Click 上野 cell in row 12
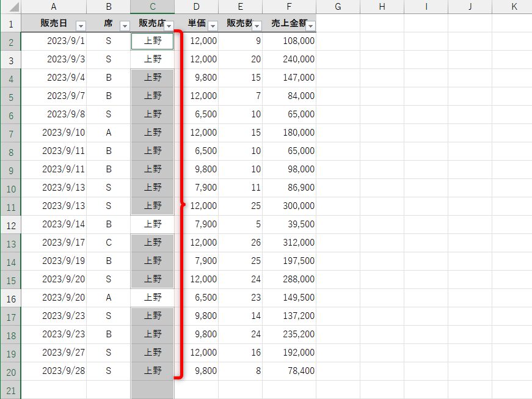The width and height of the screenshot is (532, 399). click(152, 224)
